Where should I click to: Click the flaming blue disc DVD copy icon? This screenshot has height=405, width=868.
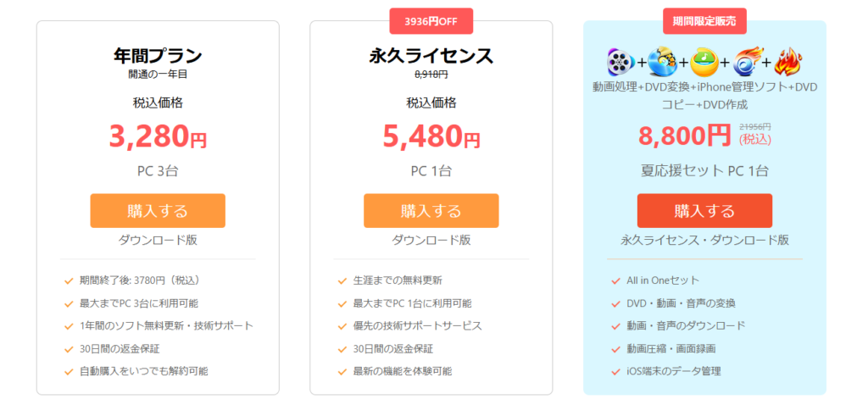pos(746,62)
